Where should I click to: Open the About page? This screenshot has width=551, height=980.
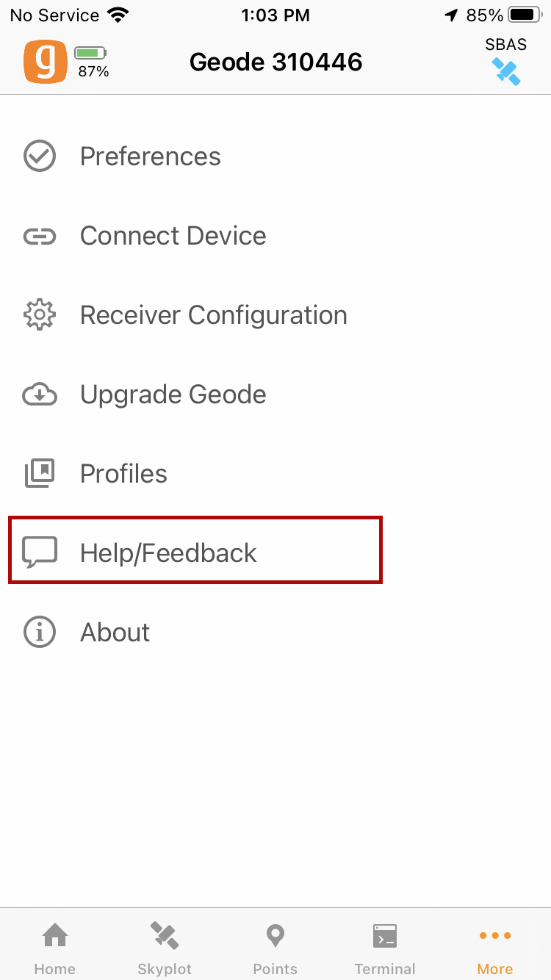tap(115, 633)
